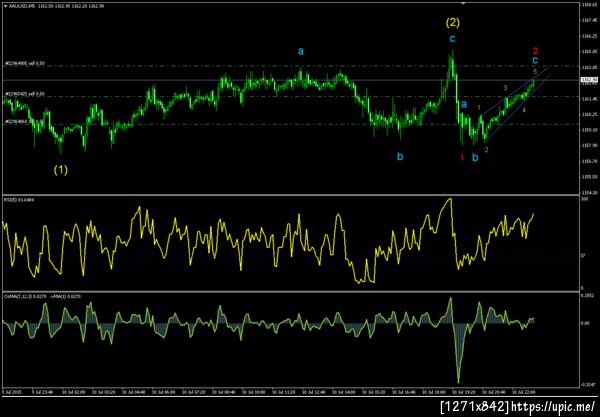The image size is (600, 417).
Task: Click the 1156.70 price scale value
Action: pos(590,161)
